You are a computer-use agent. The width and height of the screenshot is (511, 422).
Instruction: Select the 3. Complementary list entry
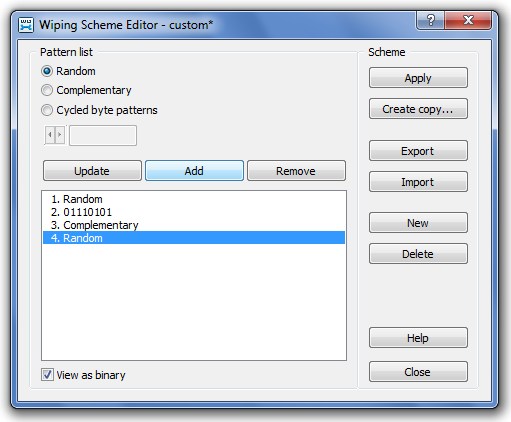pos(194,225)
